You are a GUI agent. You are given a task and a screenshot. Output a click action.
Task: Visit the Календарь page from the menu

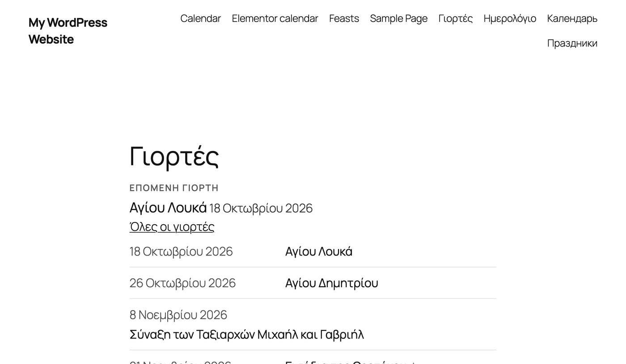coord(572,18)
